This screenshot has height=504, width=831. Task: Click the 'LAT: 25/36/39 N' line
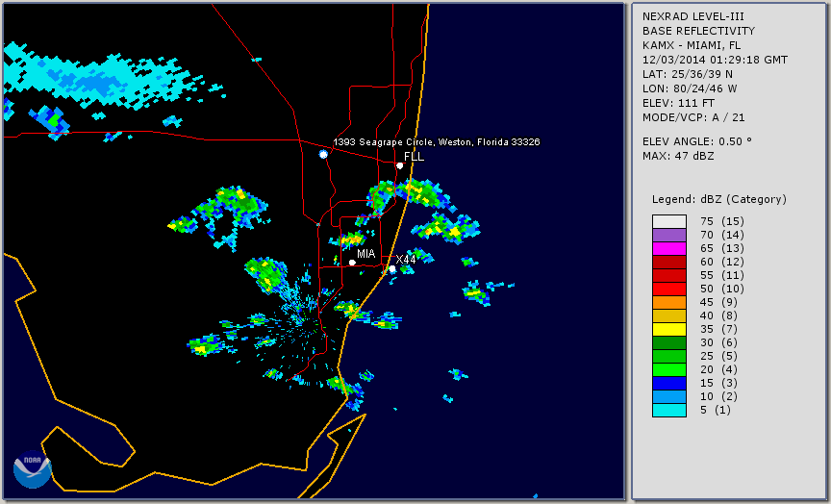pos(688,74)
